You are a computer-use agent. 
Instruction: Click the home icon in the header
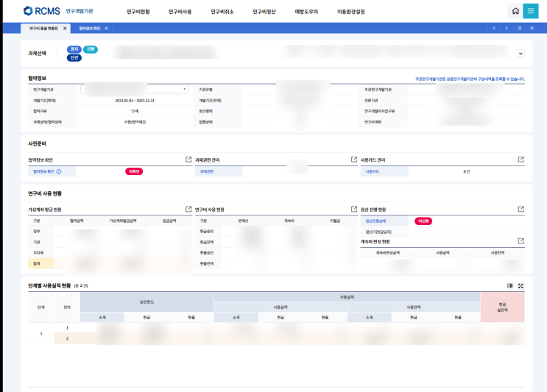coord(515,11)
